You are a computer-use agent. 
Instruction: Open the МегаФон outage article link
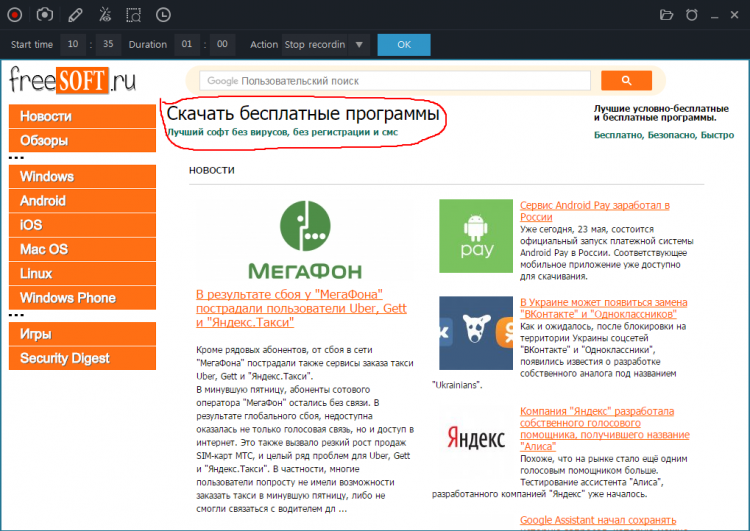(x=301, y=309)
